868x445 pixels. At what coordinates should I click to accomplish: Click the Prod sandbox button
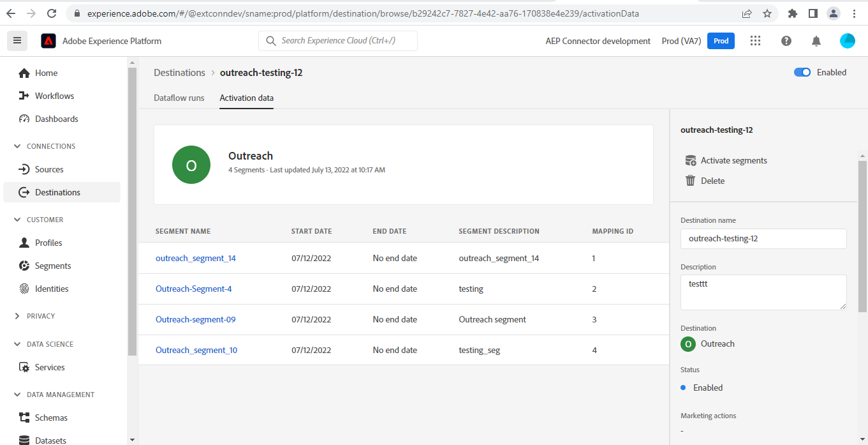(x=721, y=41)
